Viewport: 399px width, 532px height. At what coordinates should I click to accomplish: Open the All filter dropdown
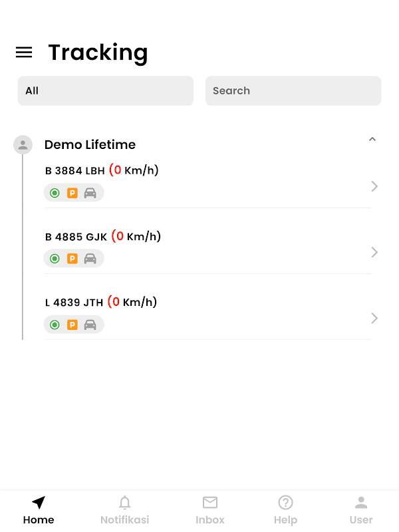(105, 90)
